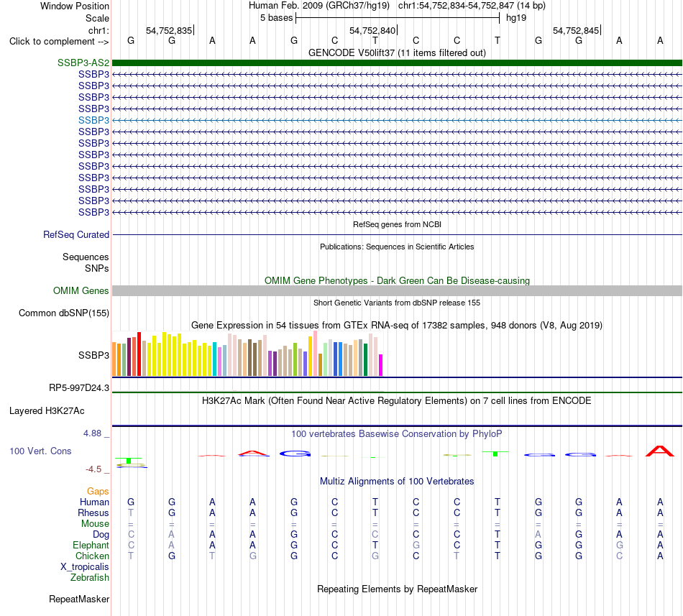
Task: Click the Dog alignment row label
Action: click(x=101, y=534)
